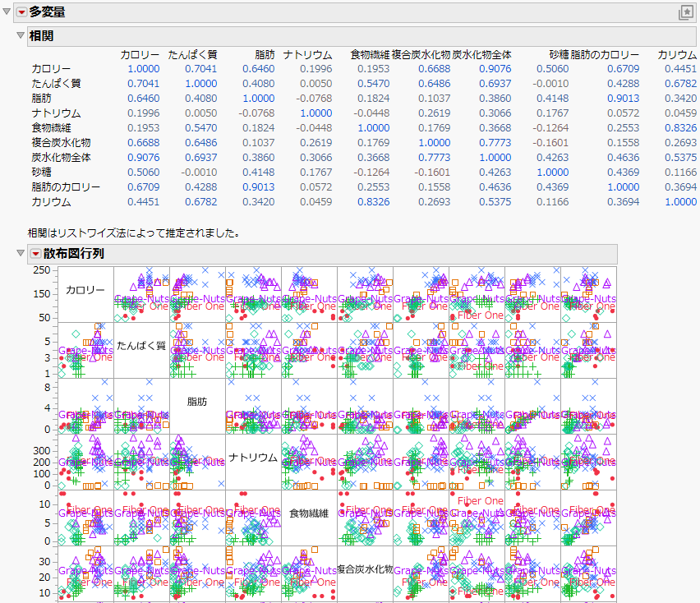Select the 炭水化物全体 row label in correlation table
Screen dimensions: 700x603
[61, 158]
